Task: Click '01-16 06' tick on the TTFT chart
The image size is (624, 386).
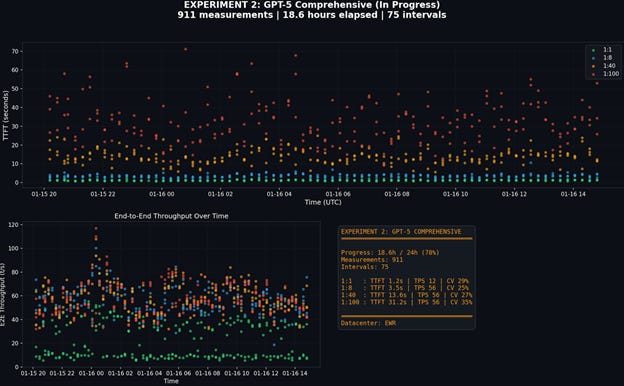Action: (338, 194)
